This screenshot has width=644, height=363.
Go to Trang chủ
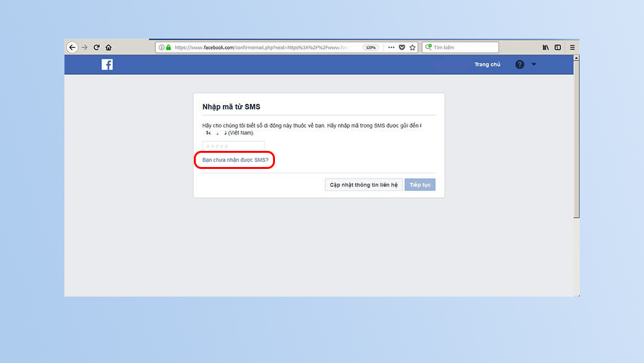click(487, 64)
